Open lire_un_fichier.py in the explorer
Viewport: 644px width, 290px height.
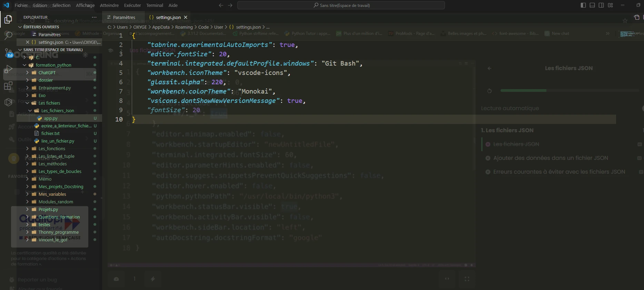point(58,141)
